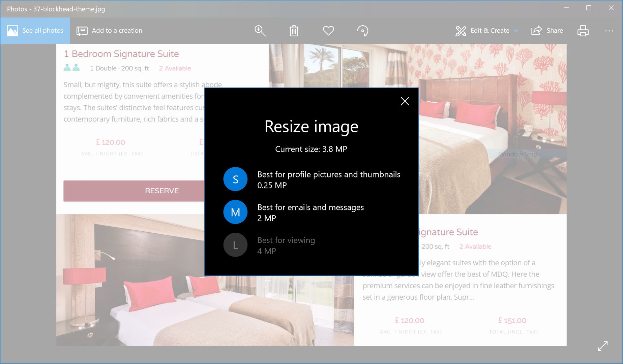Close the Photos window
The height and width of the screenshot is (364, 623).
point(611,8)
